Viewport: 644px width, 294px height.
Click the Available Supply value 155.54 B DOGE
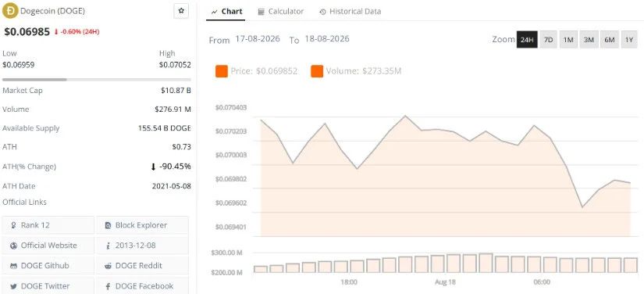pyautogui.click(x=164, y=128)
